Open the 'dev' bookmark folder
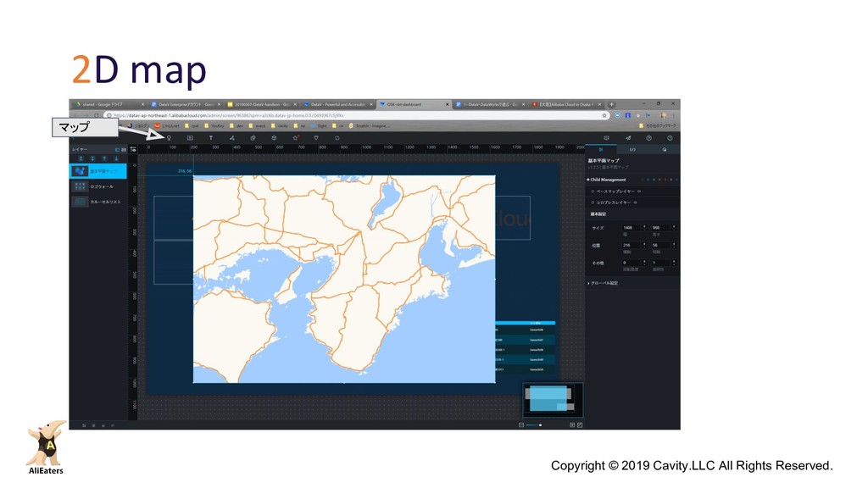 [237, 126]
